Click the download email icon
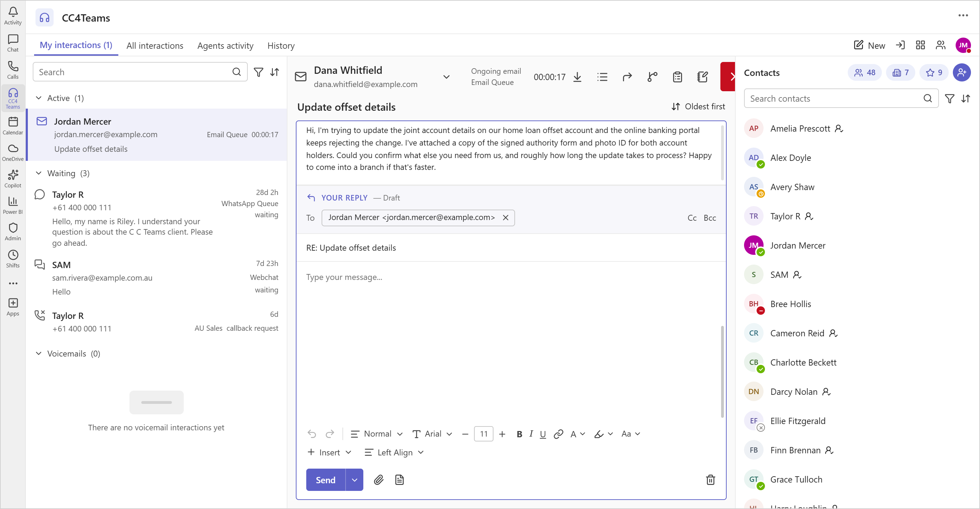 577,77
